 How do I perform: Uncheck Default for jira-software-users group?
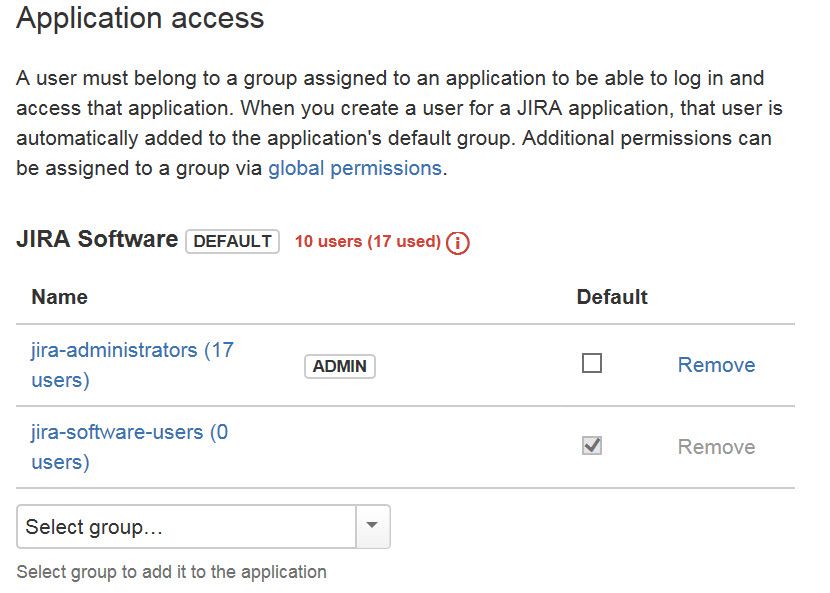pyautogui.click(x=593, y=446)
